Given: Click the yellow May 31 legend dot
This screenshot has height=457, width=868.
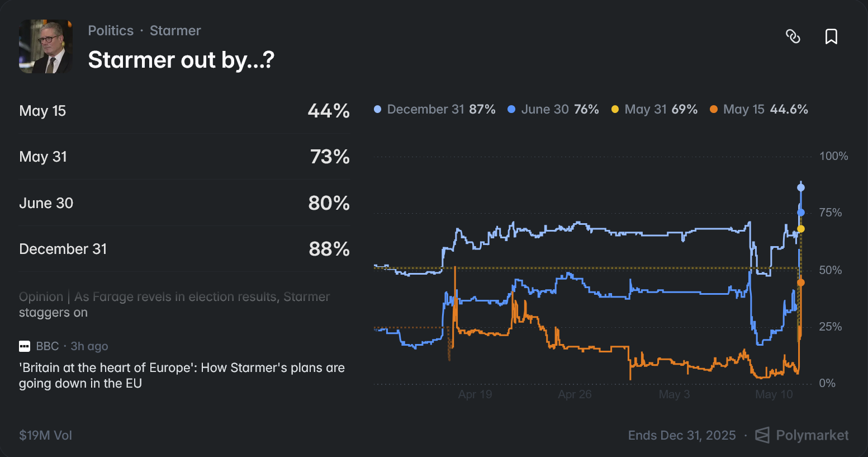Looking at the screenshot, I should [x=615, y=110].
